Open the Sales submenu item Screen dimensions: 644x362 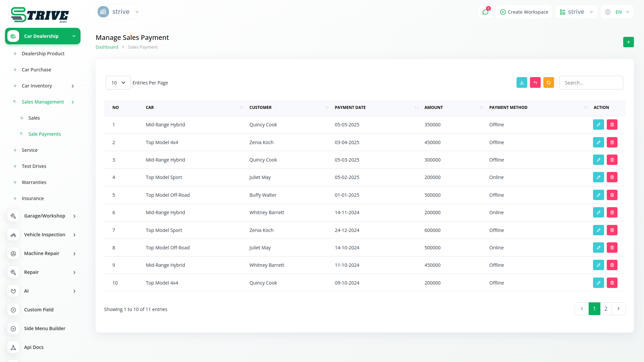(x=34, y=118)
